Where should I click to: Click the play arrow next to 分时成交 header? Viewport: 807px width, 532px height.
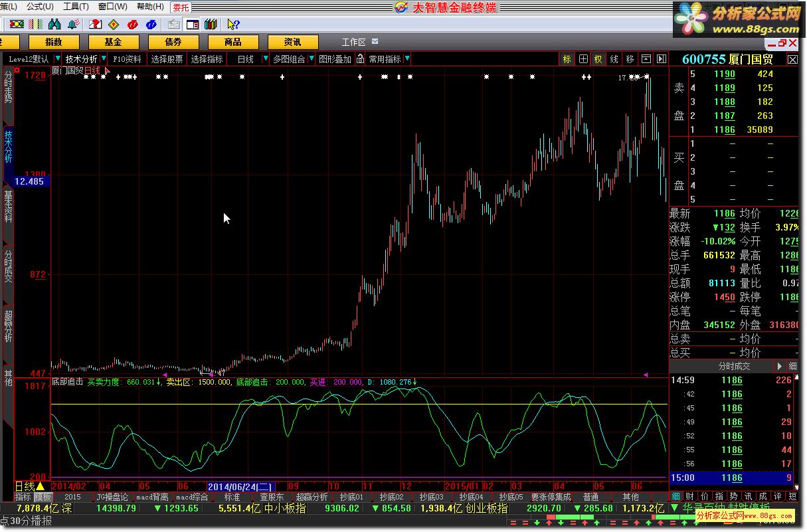pos(780,366)
